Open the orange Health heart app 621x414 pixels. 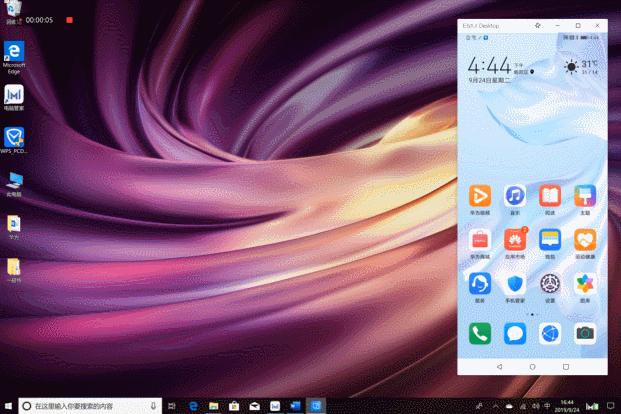(x=585, y=240)
